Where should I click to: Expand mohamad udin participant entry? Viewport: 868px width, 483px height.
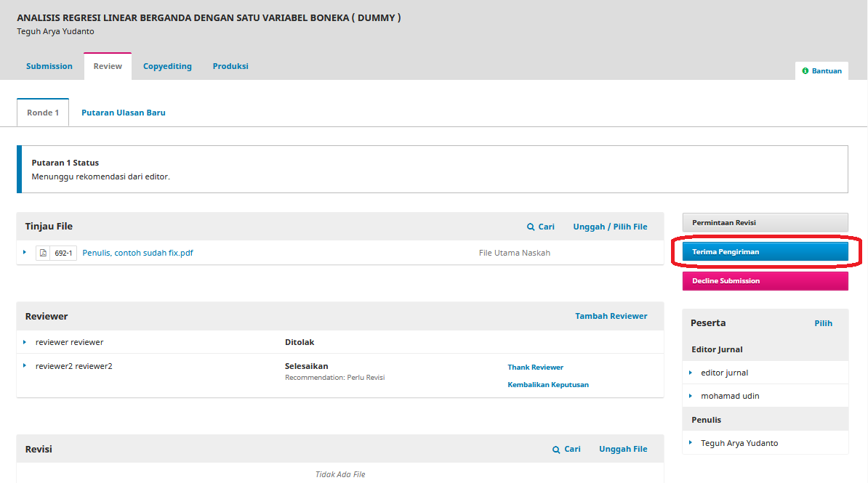tap(690, 396)
